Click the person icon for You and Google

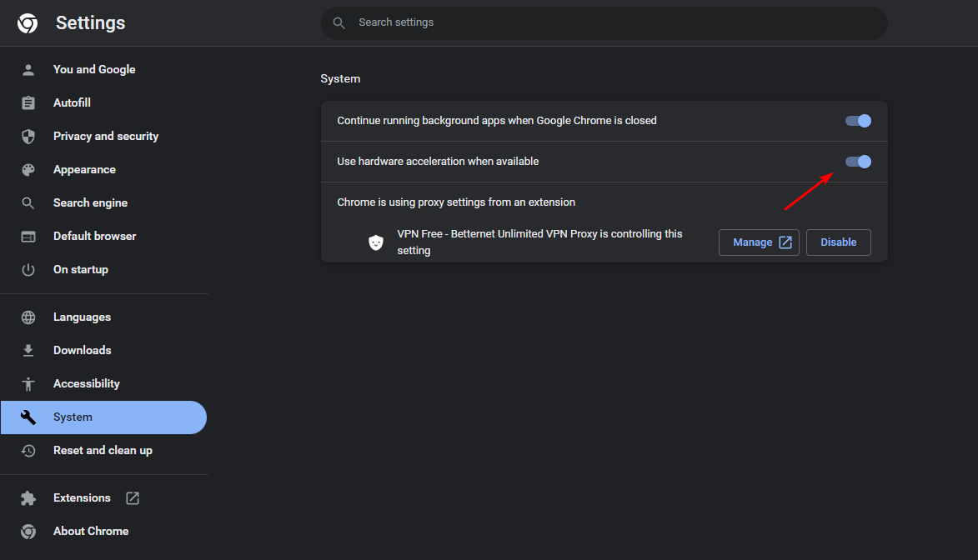point(28,70)
